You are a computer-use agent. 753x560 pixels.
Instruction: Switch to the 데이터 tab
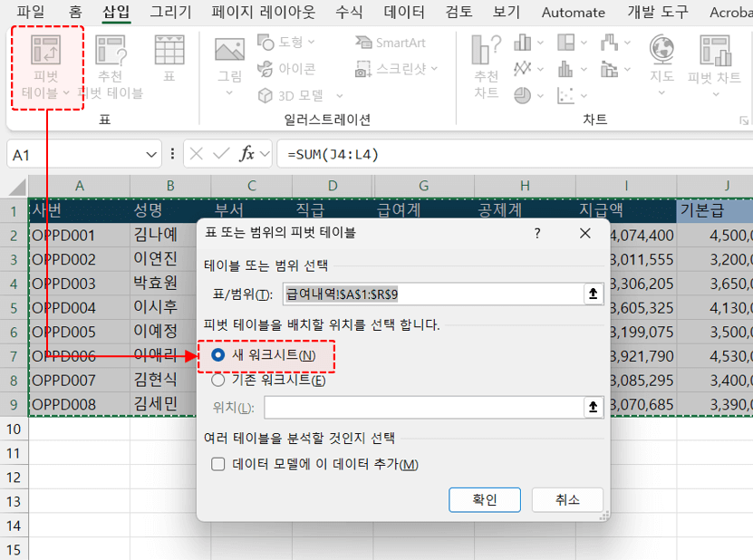click(x=404, y=12)
